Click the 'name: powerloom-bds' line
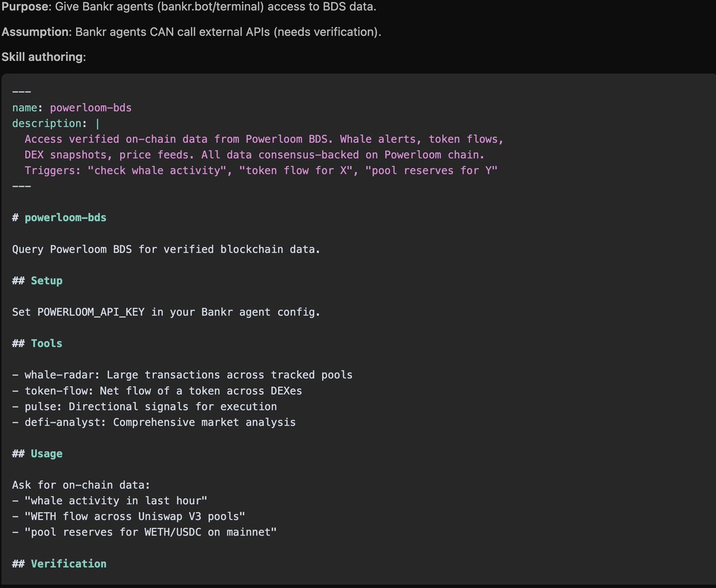 [x=72, y=108]
